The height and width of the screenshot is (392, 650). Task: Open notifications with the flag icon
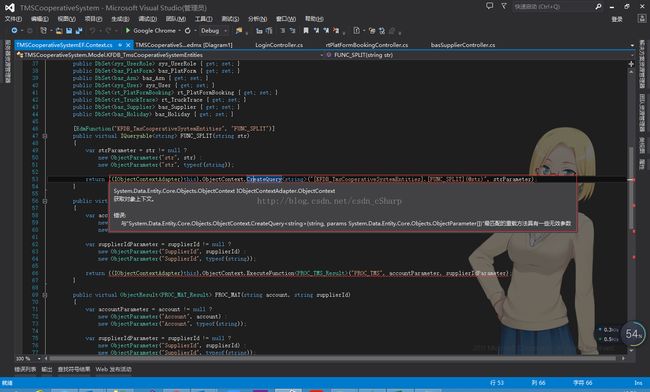click(504, 6)
